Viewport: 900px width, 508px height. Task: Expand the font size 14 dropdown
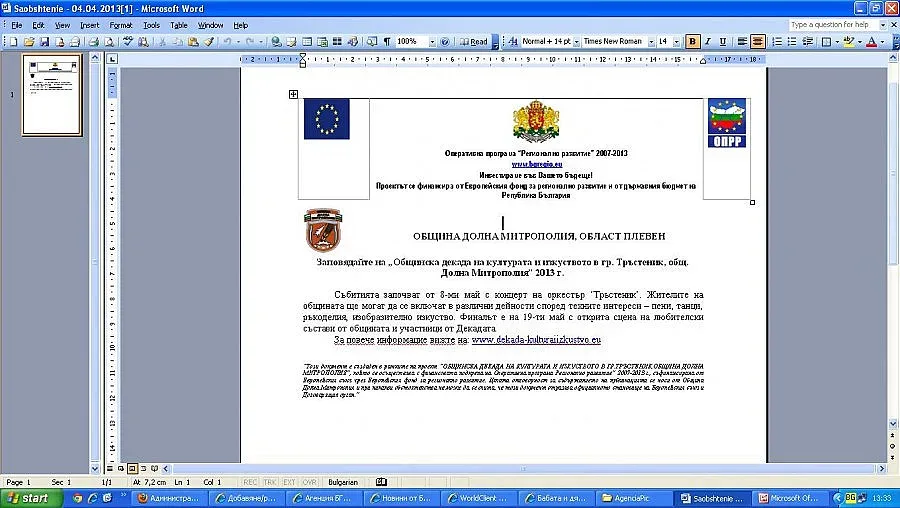tap(676, 42)
